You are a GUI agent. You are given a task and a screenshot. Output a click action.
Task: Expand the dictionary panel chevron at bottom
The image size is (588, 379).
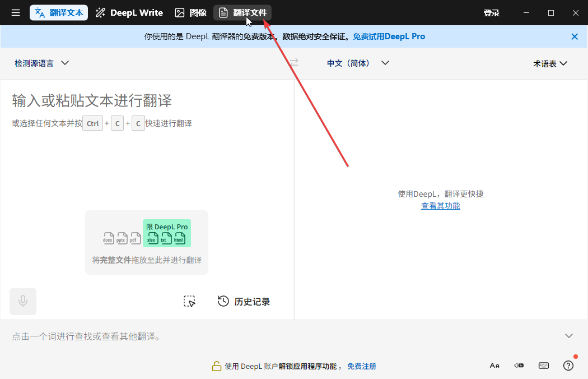point(568,335)
